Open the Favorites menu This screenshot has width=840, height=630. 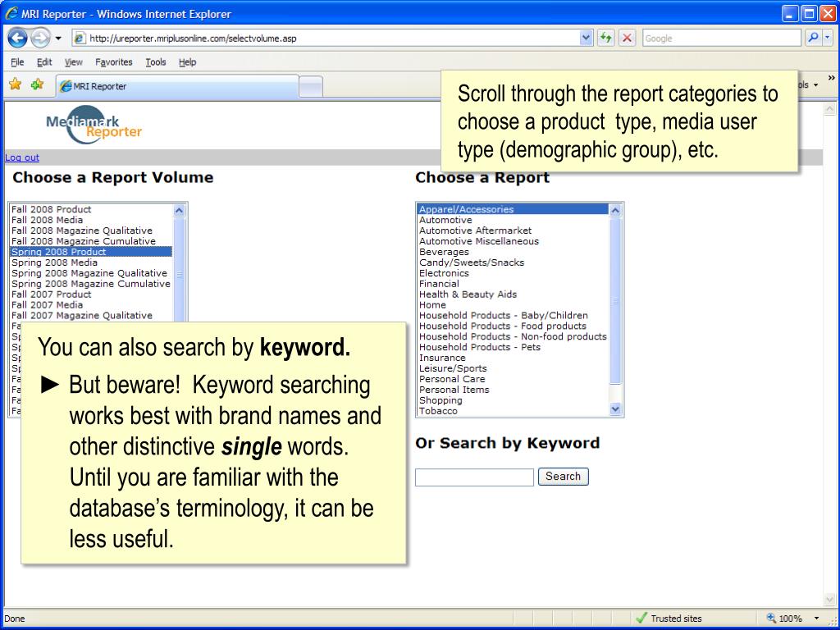coord(113,62)
